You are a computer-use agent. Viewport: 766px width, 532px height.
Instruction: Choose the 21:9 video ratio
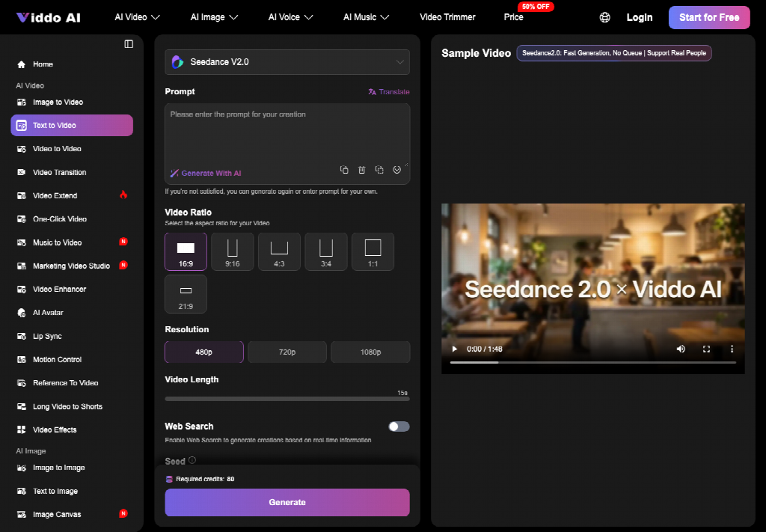click(x=186, y=294)
